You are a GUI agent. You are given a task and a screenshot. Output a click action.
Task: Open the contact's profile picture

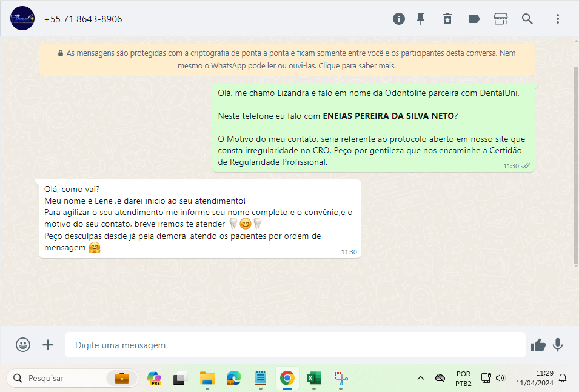click(x=22, y=18)
